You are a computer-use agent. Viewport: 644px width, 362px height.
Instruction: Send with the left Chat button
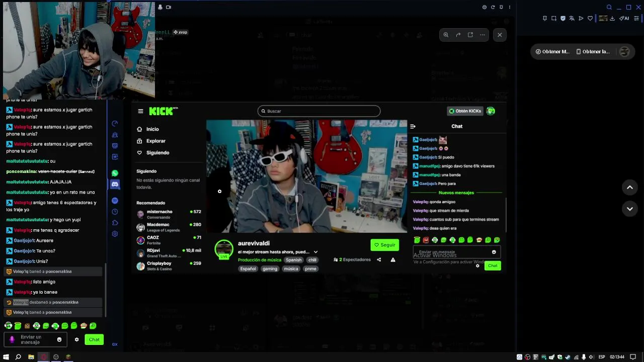tap(94, 339)
